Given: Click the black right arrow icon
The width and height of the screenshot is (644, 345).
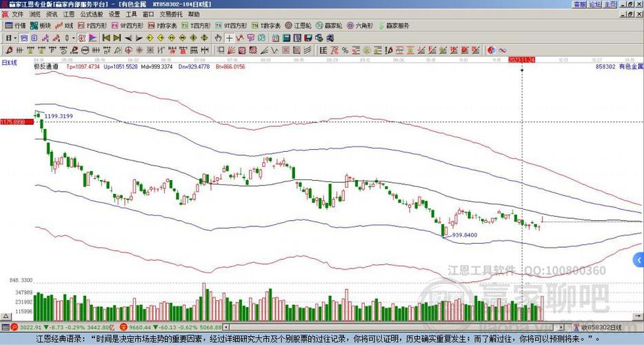Looking at the screenshot, I should tap(139, 38).
